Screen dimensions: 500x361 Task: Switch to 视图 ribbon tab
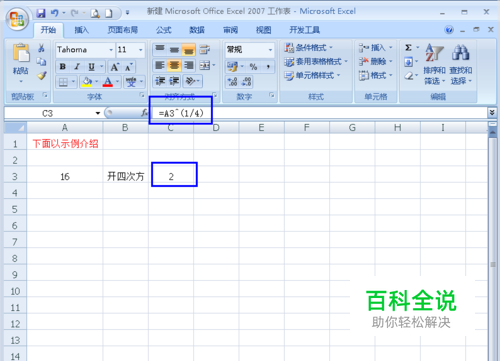point(263,30)
